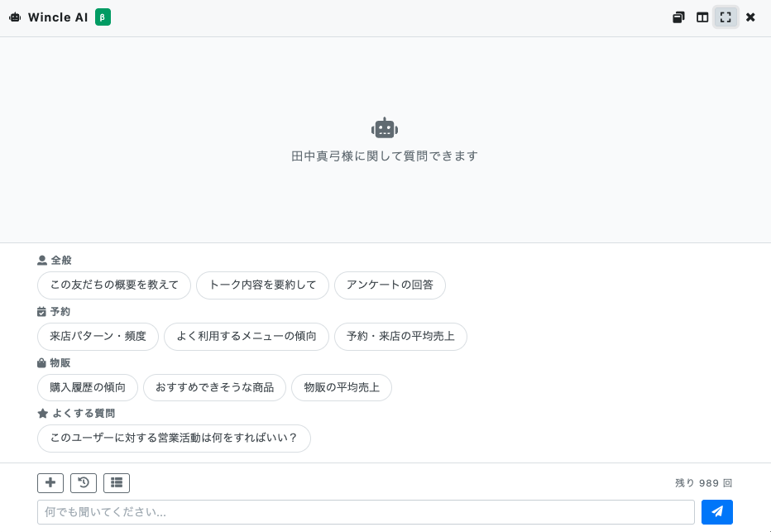Choose 来店パターン・頻度 prompt

point(98,336)
